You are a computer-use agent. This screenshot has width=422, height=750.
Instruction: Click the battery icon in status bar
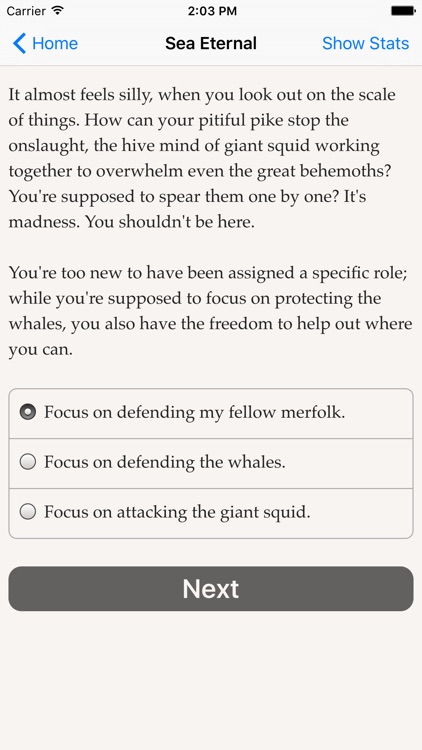[x=403, y=11]
